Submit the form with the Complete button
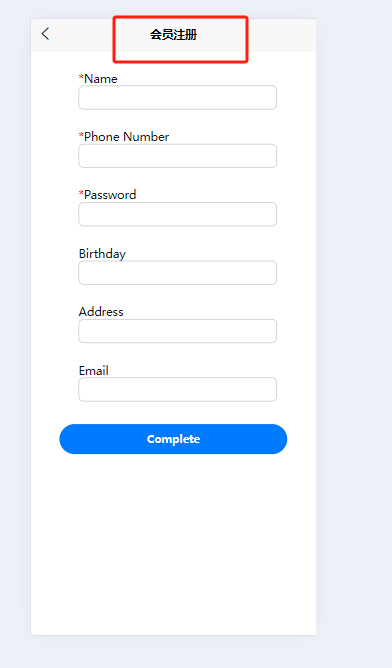392x668 pixels. point(173,439)
